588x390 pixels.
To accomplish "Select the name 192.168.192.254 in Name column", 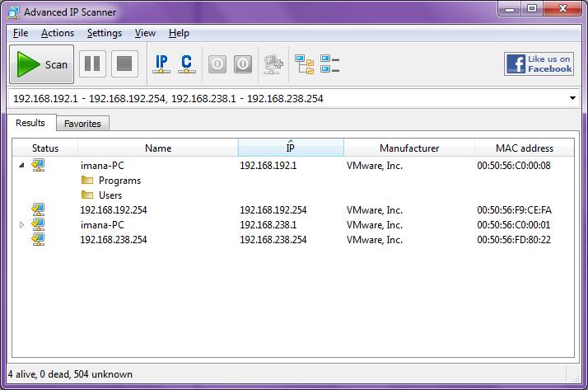I will point(114,209).
